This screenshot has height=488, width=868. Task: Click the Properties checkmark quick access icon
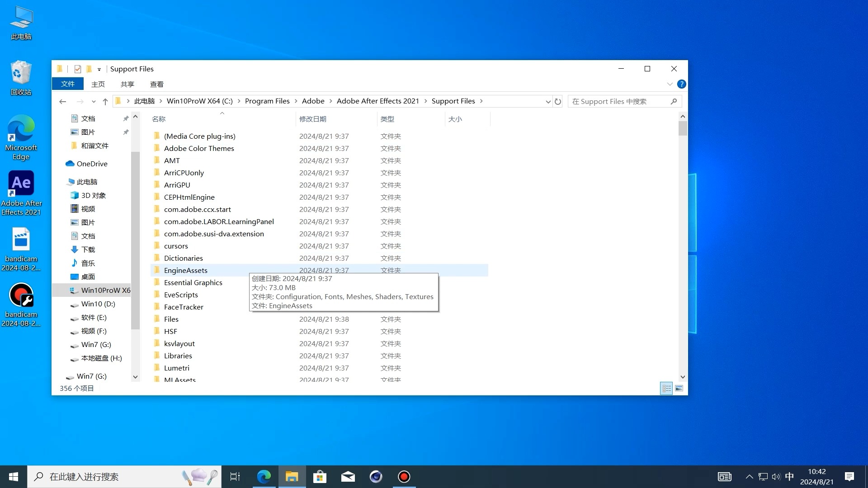click(78, 69)
